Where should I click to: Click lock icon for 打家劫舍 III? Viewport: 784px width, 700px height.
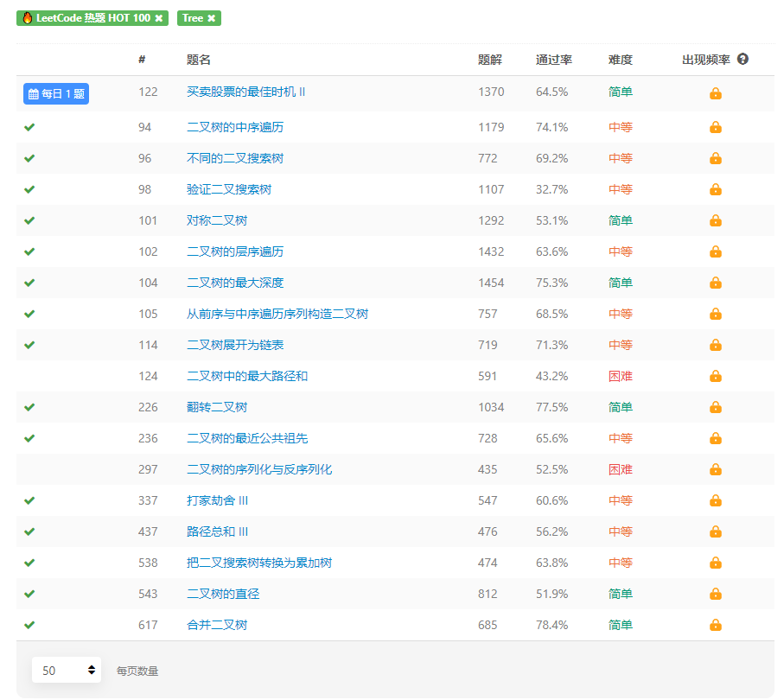point(716,500)
